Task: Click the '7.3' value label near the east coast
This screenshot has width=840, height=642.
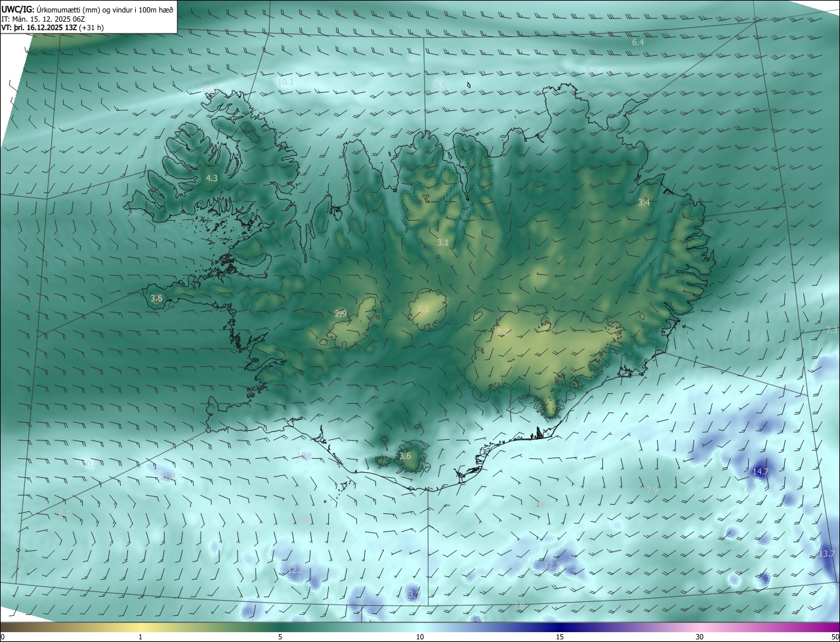Action: [832, 330]
